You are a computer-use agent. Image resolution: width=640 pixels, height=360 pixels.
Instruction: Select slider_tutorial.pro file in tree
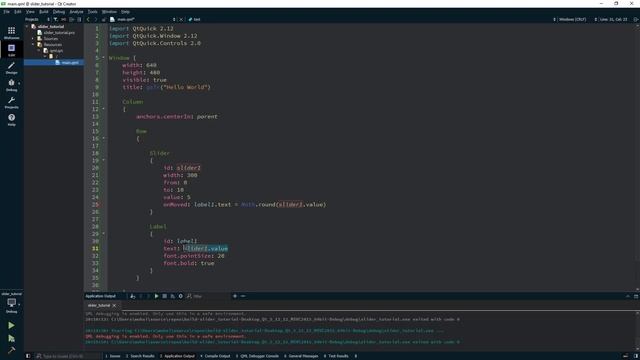pos(59,33)
